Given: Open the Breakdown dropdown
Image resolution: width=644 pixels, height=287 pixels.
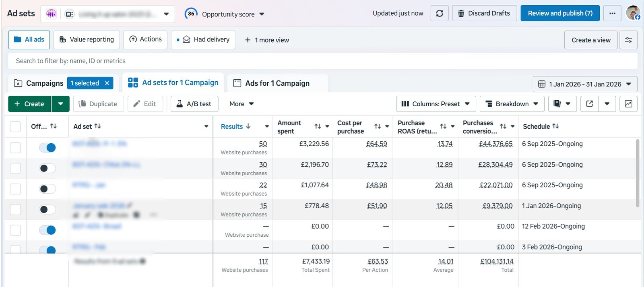Looking at the screenshot, I should tap(512, 104).
